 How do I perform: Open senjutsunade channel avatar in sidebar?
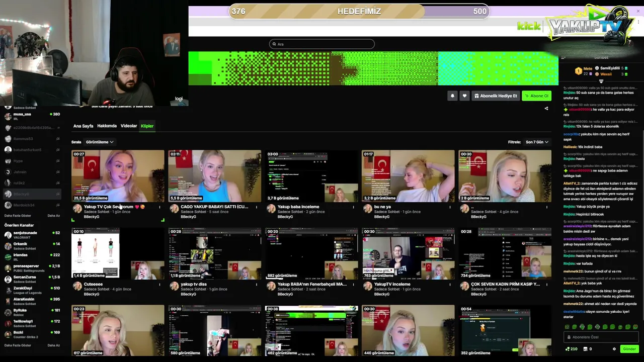8,235
